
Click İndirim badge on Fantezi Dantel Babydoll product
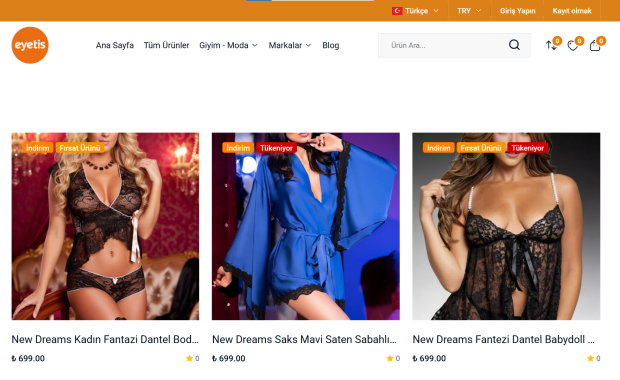pos(439,148)
